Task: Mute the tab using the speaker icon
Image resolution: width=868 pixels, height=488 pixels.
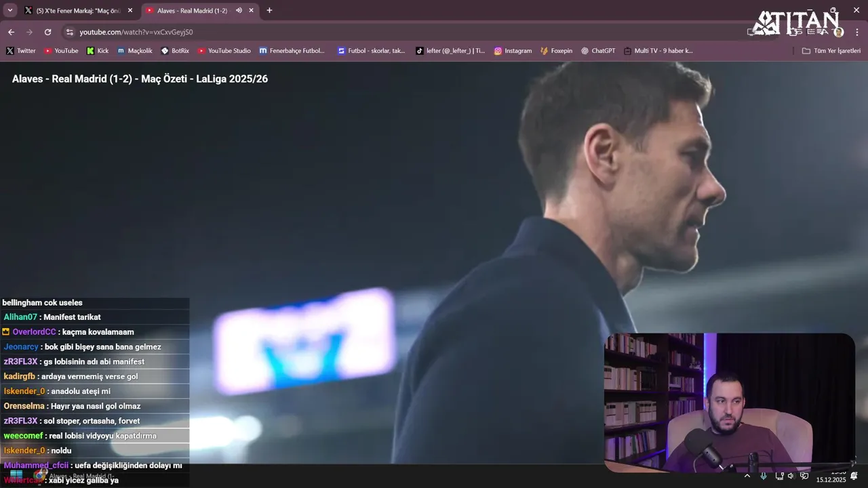Action: 239,10
